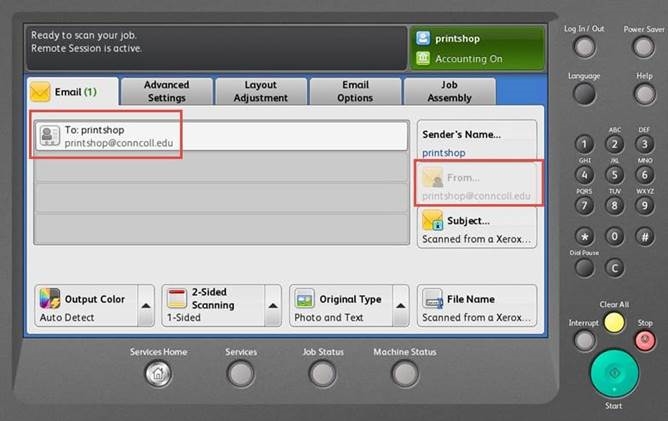Expand 2-Sided Scanning dropdown arrow
Viewport: 668px width, 421px height.
click(x=273, y=306)
